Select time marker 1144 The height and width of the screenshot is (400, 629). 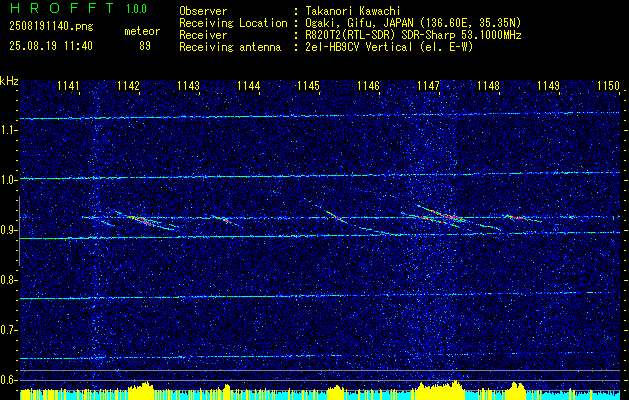(249, 85)
